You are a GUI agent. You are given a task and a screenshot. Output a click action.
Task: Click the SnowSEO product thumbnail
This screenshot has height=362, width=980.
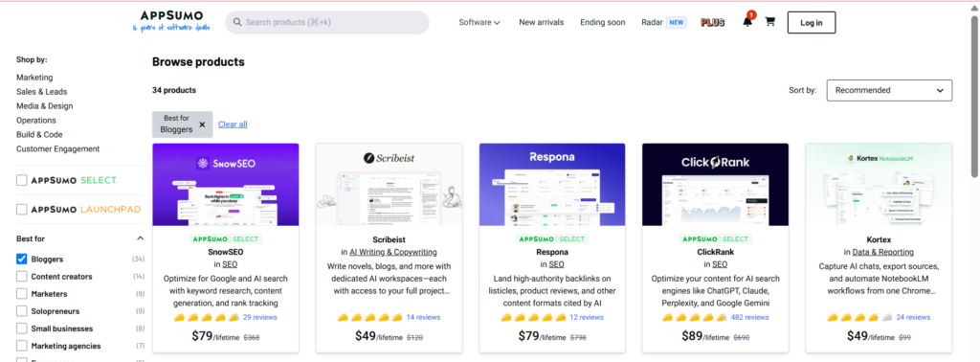225,185
